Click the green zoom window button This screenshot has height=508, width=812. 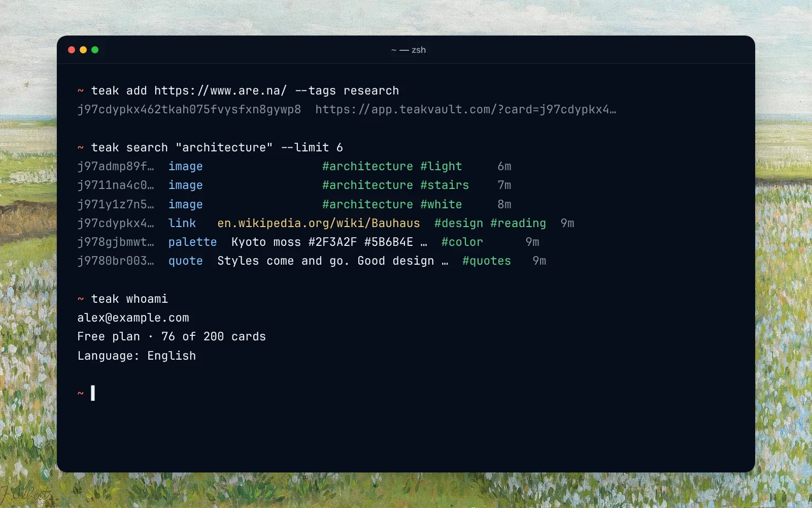[95, 50]
